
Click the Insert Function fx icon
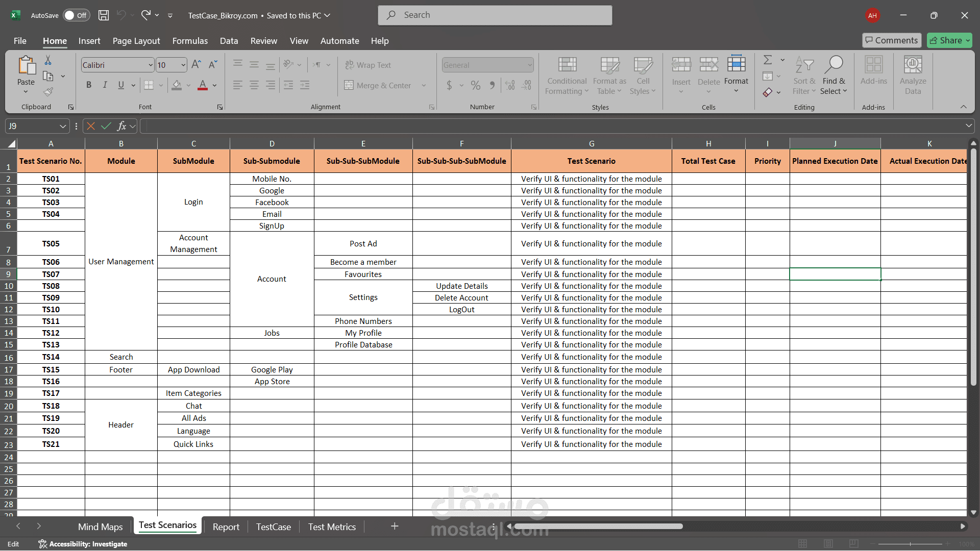click(121, 126)
